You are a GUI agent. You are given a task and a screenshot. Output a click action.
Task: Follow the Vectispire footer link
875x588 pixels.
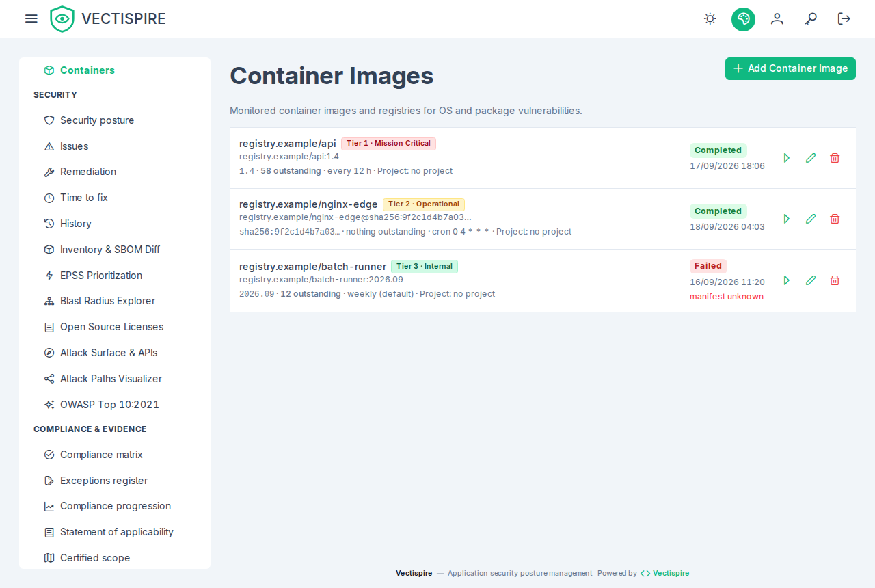664,574
